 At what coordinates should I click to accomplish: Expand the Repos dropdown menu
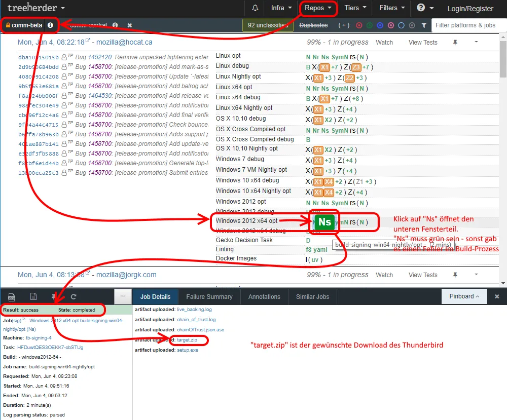(x=318, y=8)
